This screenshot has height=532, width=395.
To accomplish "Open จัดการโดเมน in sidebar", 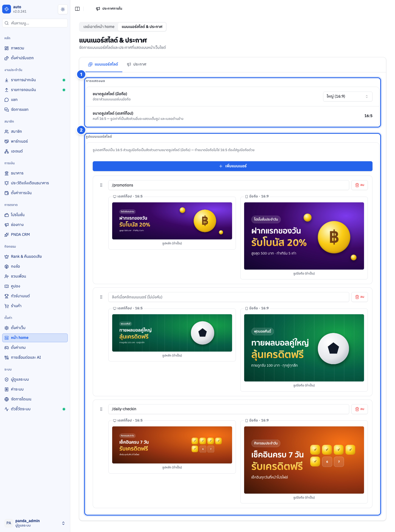I will (35, 399).
